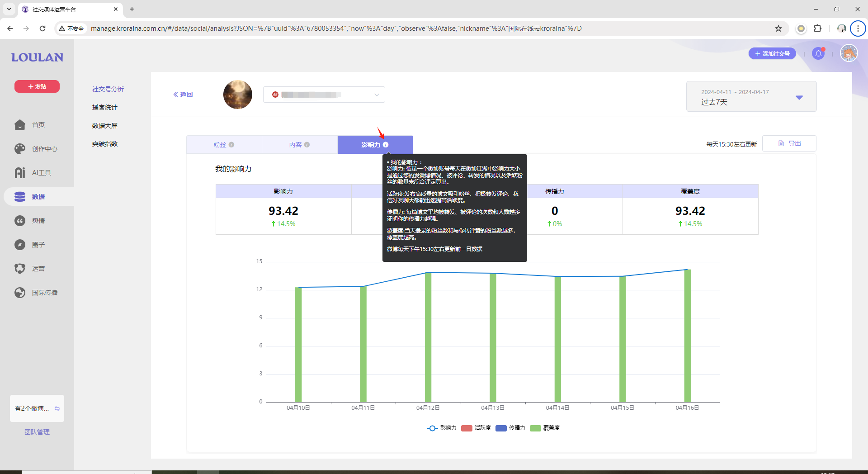868x474 pixels.
Task: Open the Weibo account selector dropdown
Action: pyautogui.click(x=324, y=95)
